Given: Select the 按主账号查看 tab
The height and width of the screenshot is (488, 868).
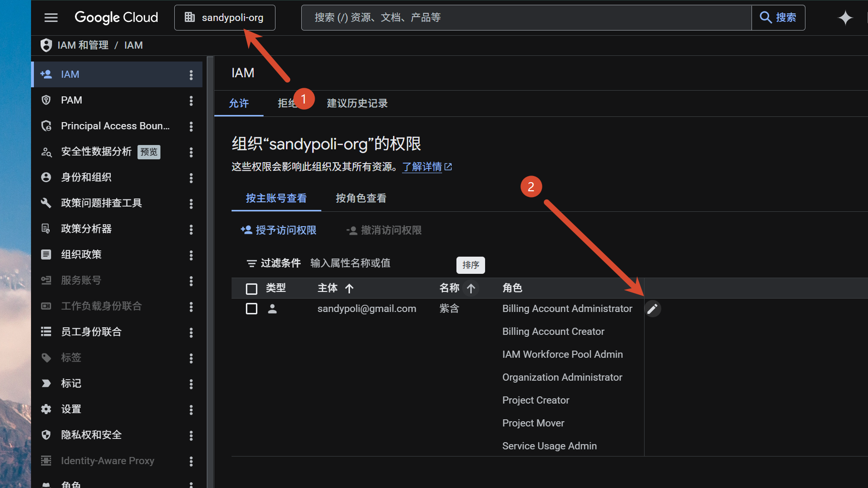Looking at the screenshot, I should (276, 198).
